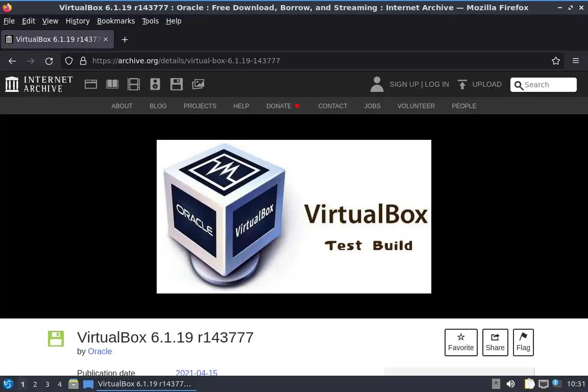Image resolution: width=588 pixels, height=392 pixels.
Task: Click the address bar URL
Action: (x=186, y=61)
